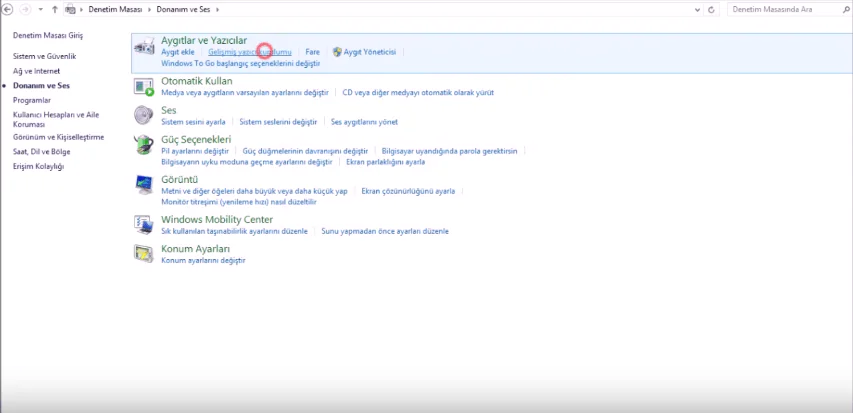Click Bilgisayar uyandığında parola gerektirsin
Screen dimensions: 853x413
point(449,151)
